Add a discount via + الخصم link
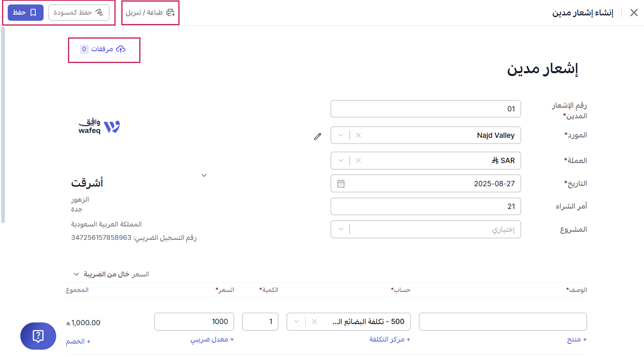The height and width of the screenshot is (357, 644). tap(78, 342)
